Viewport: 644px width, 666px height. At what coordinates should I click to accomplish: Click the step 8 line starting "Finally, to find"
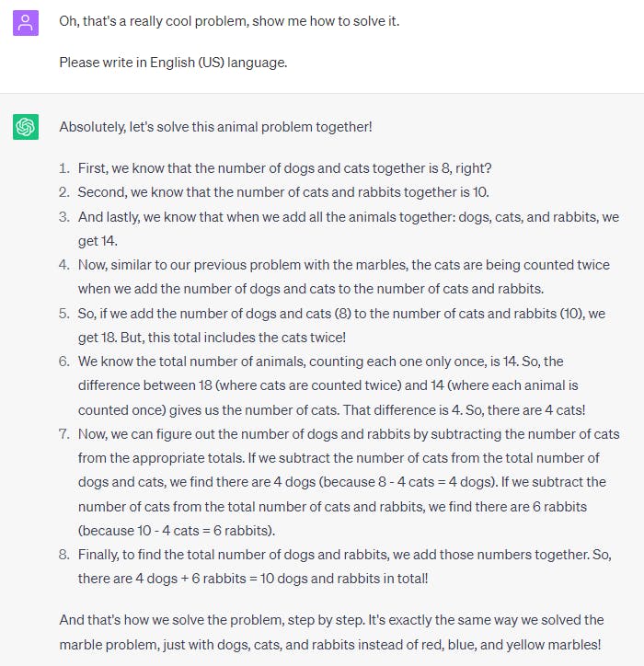tap(346, 555)
